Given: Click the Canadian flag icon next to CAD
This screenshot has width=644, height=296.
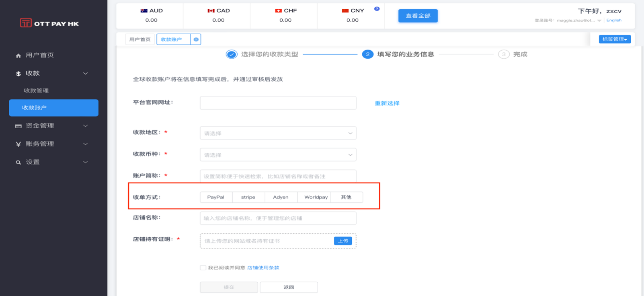Looking at the screenshot, I should (211, 11).
